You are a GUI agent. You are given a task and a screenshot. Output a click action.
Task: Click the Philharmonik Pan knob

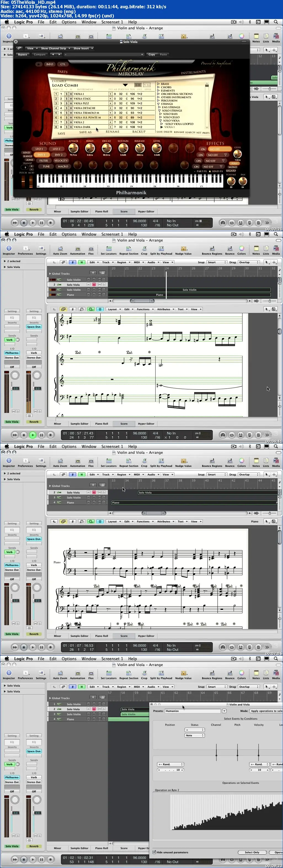242,181
